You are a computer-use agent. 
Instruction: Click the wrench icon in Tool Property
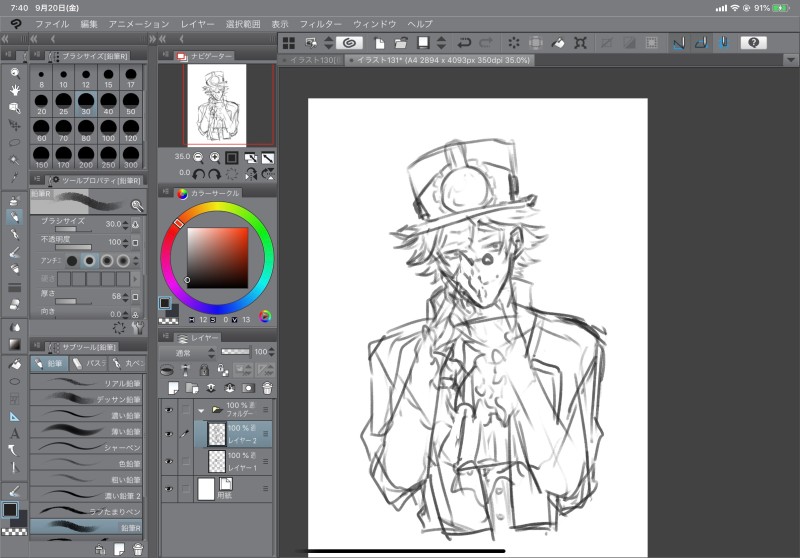pos(138,327)
